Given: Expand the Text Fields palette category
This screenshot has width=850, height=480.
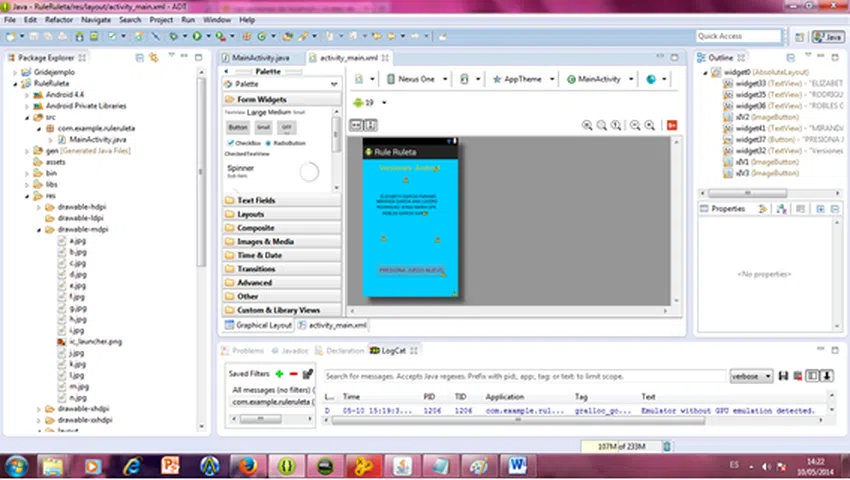Looking at the screenshot, I should pyautogui.click(x=282, y=200).
